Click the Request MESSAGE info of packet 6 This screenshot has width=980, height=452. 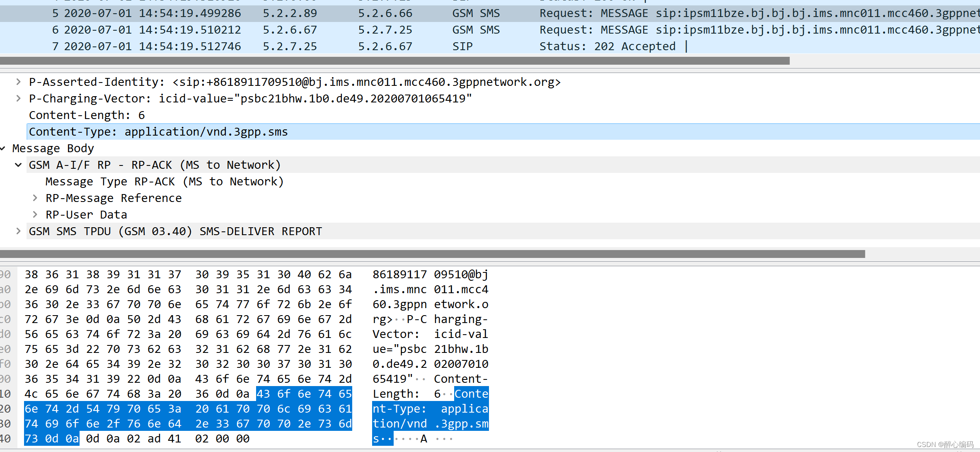pos(759,30)
